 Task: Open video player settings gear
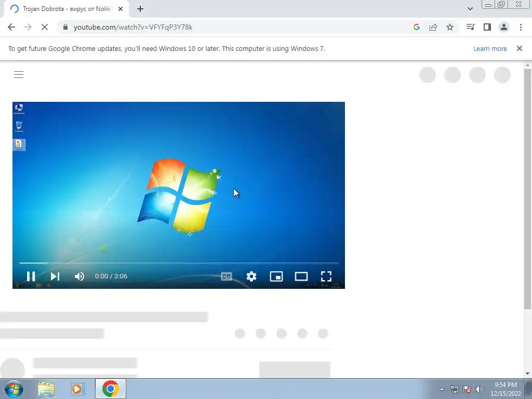(x=251, y=276)
